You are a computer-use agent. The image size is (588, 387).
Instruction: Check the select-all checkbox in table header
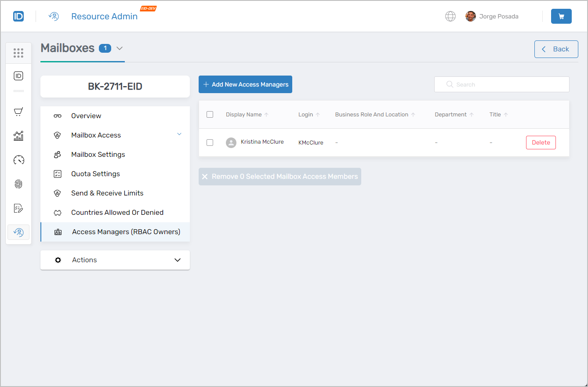point(210,114)
